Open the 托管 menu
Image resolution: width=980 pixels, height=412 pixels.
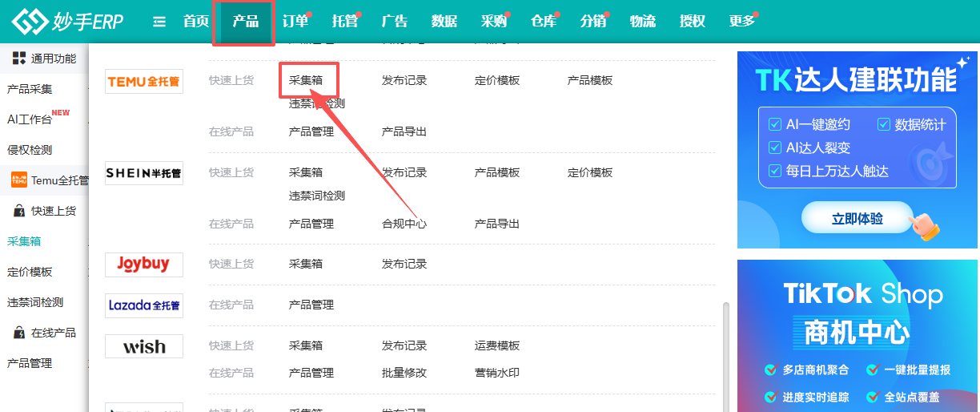pos(345,22)
